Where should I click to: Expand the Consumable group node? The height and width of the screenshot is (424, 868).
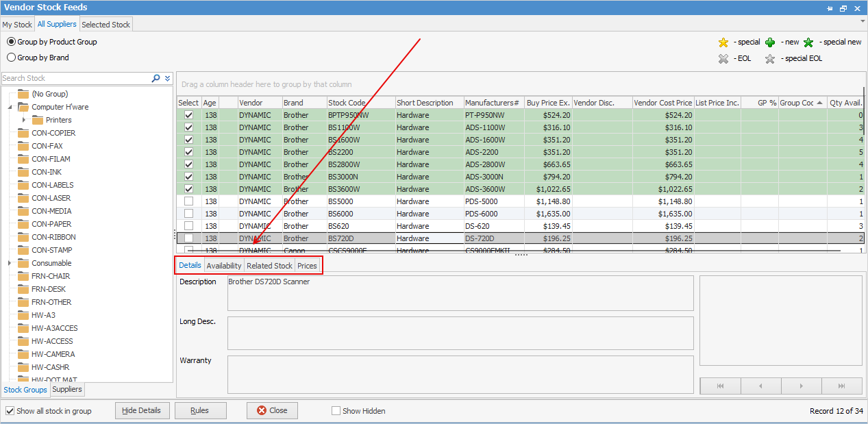10,263
